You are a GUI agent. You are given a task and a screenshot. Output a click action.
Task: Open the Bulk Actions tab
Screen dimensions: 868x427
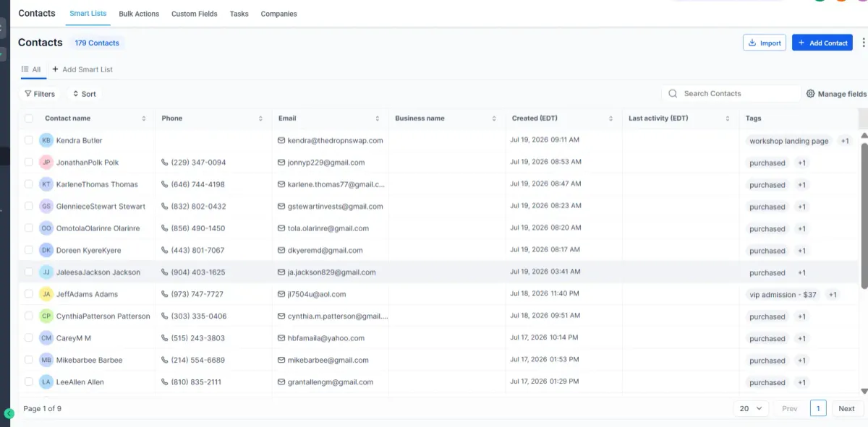point(139,14)
